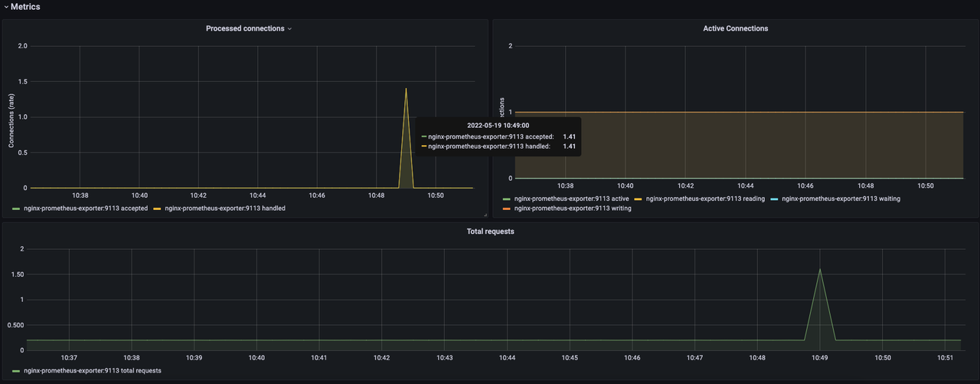
Task: Open the Processed connections panel title menu
Action: (x=244, y=28)
